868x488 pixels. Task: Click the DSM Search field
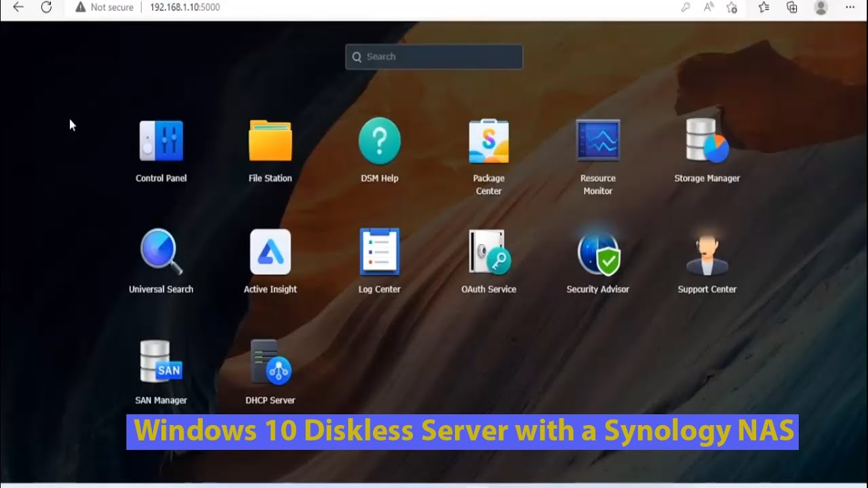coord(434,57)
